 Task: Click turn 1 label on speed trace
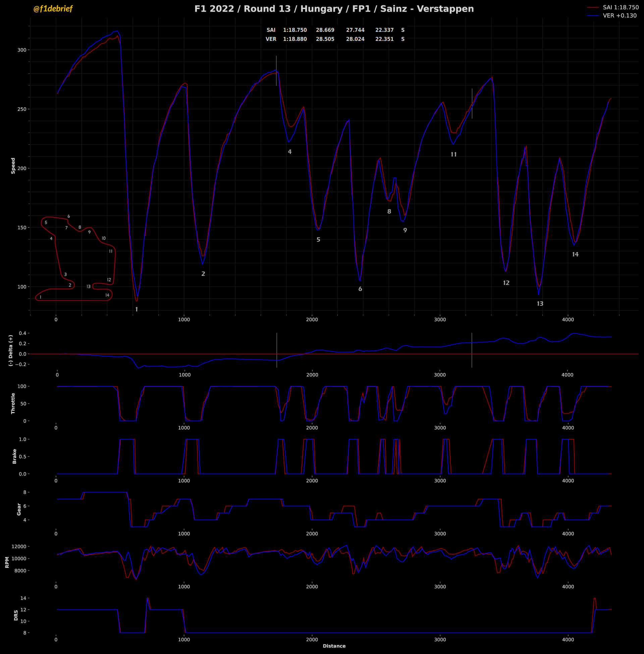coord(137,309)
